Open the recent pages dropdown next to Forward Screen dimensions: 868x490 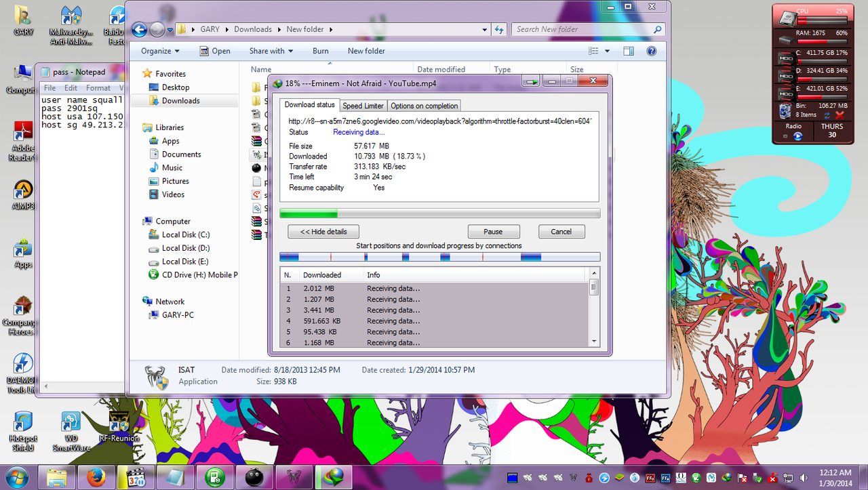pyautogui.click(x=169, y=30)
